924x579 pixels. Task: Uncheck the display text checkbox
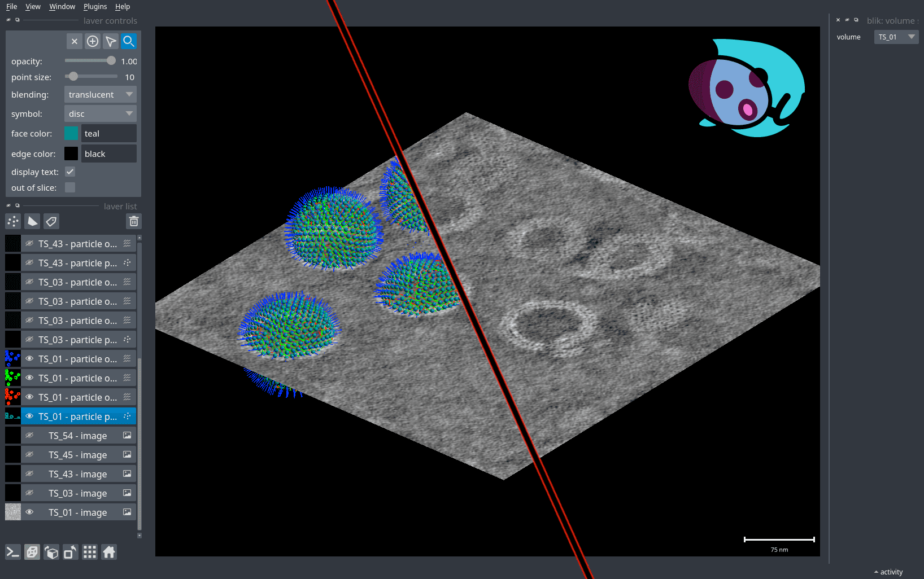tap(70, 172)
